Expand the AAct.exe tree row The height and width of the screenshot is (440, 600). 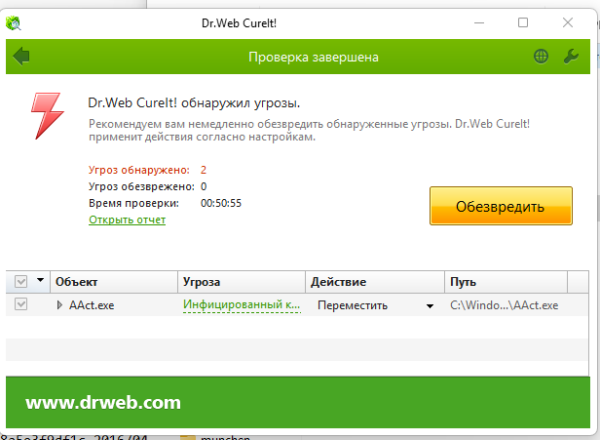coord(59,305)
